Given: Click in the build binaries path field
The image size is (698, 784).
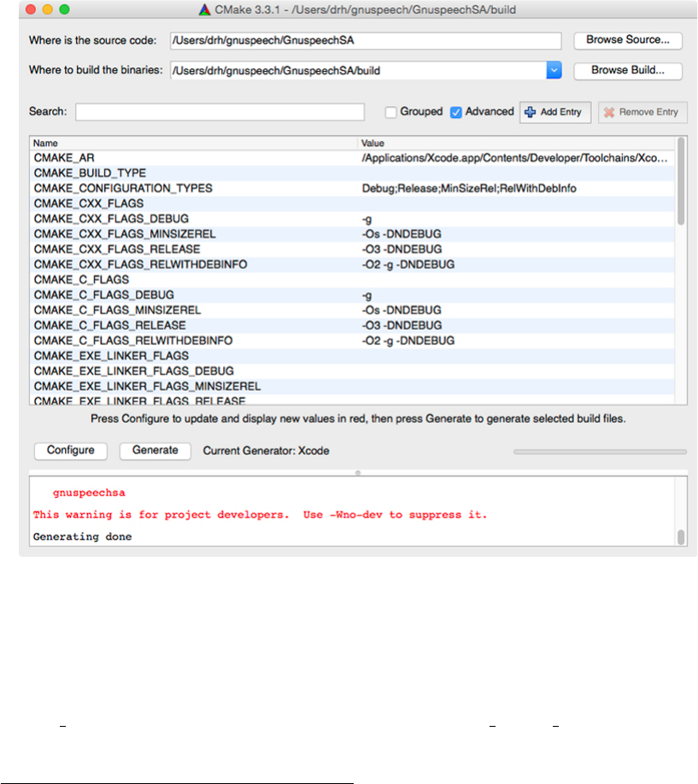Looking at the screenshot, I should tap(358, 71).
